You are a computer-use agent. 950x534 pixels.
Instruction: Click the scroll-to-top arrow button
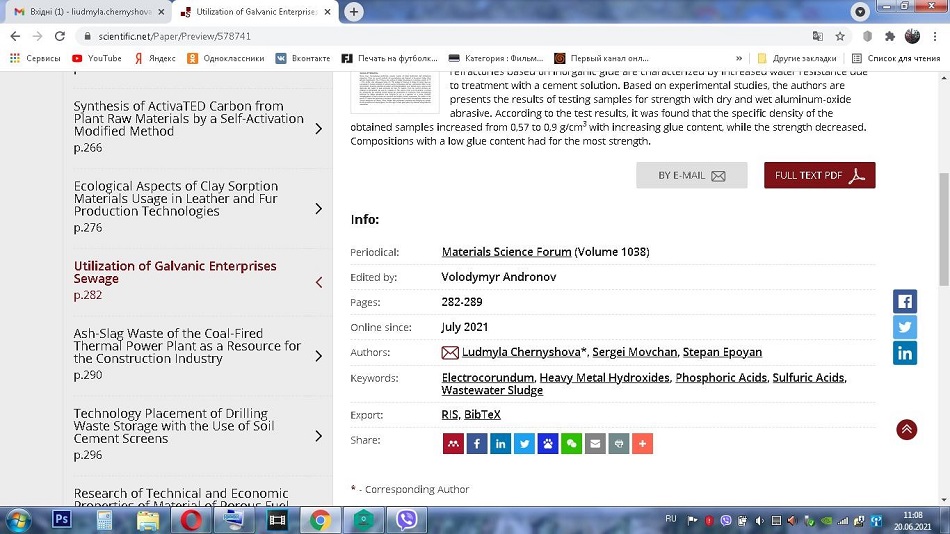(x=906, y=430)
